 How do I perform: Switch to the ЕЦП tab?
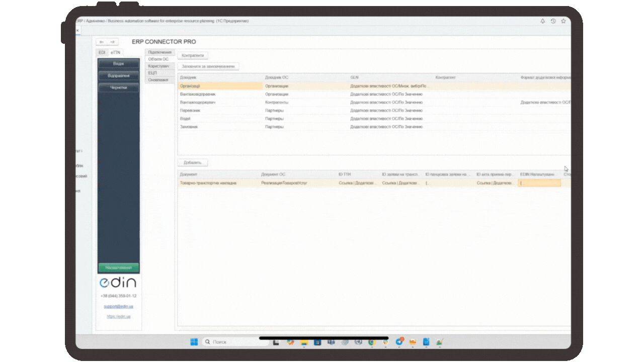point(152,73)
